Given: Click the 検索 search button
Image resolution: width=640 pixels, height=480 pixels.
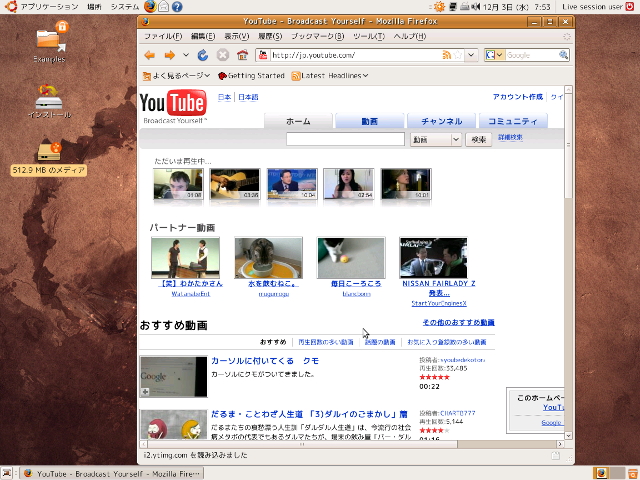Looking at the screenshot, I should pyautogui.click(x=479, y=140).
